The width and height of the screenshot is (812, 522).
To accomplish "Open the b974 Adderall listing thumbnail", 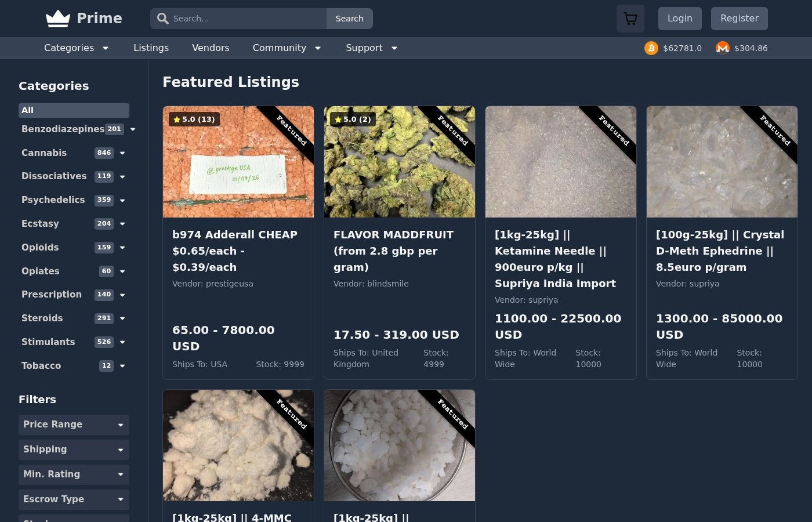I will click(238, 162).
